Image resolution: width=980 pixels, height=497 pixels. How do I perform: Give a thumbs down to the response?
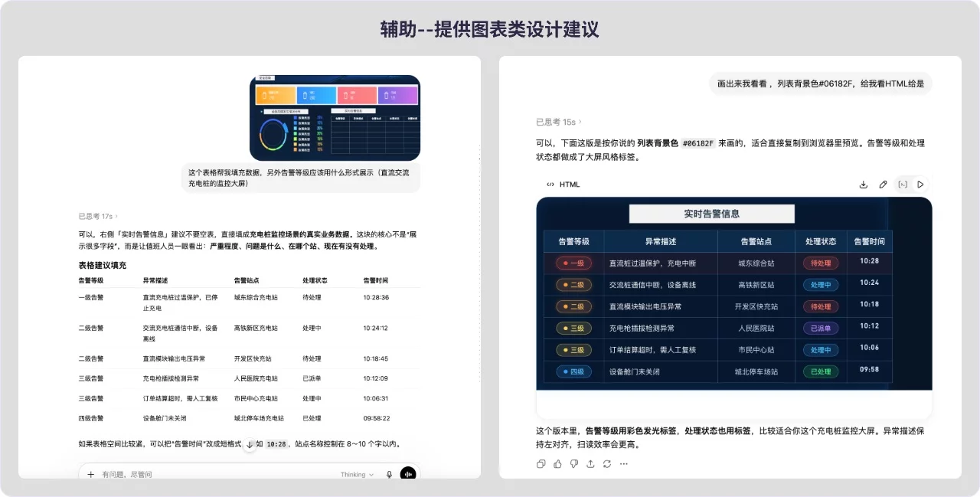coord(574,464)
